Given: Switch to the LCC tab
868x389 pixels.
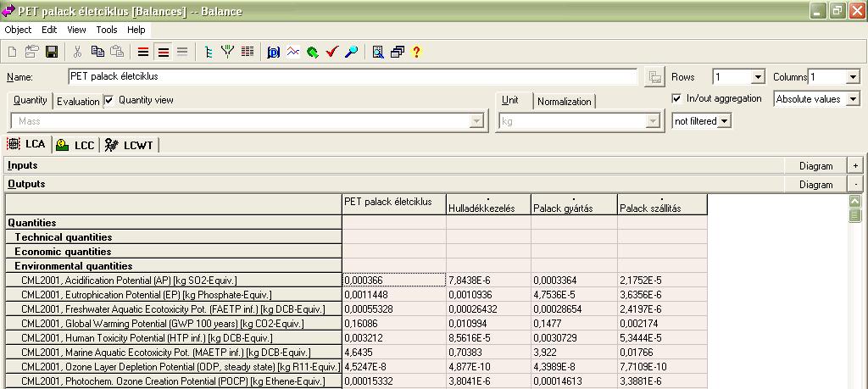Looking at the screenshot, I should point(75,146).
